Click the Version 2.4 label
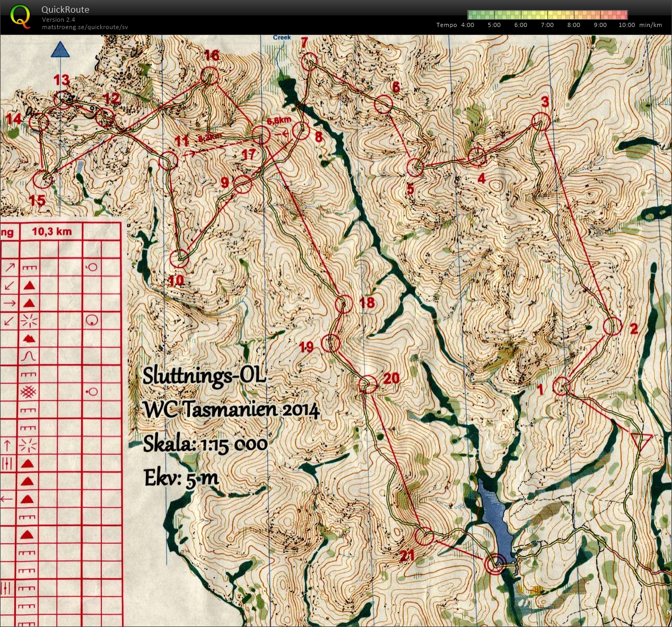This screenshot has height=627, width=672. coord(58,20)
